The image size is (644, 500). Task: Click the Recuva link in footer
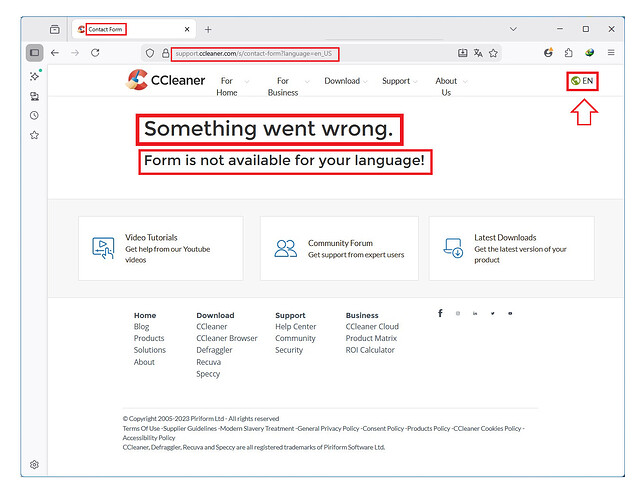(209, 362)
